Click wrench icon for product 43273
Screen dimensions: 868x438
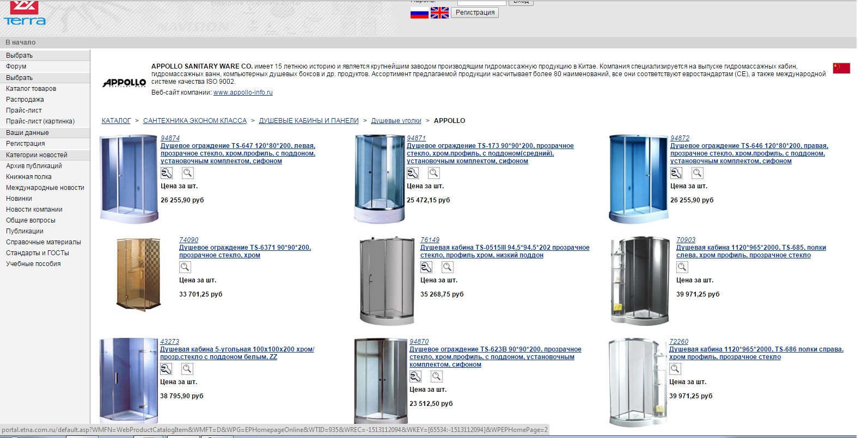click(x=166, y=369)
